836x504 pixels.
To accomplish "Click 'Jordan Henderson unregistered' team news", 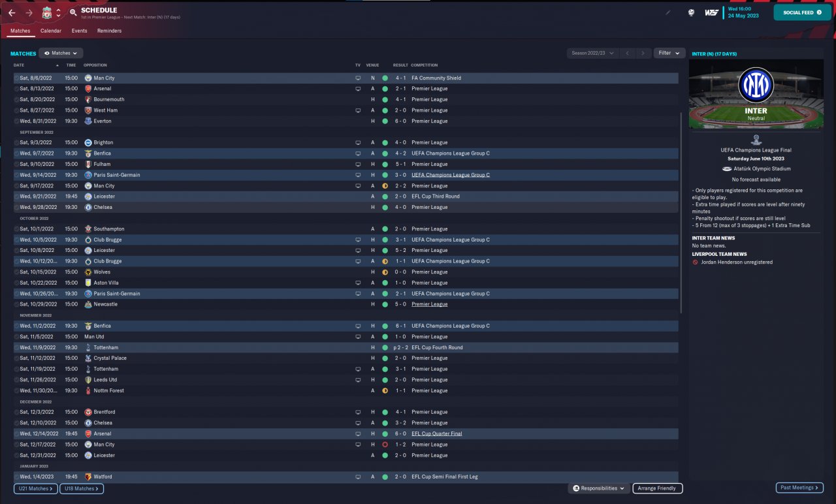I will pyautogui.click(x=738, y=262).
